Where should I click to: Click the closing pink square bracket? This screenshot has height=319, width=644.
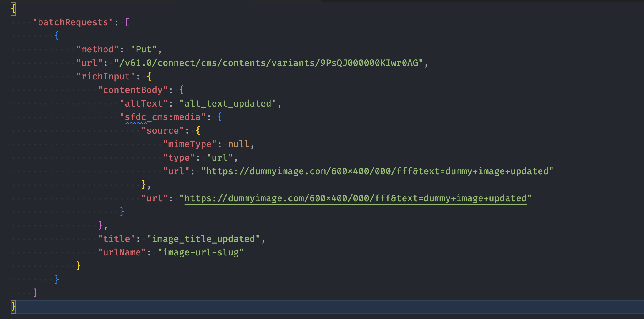(35, 293)
